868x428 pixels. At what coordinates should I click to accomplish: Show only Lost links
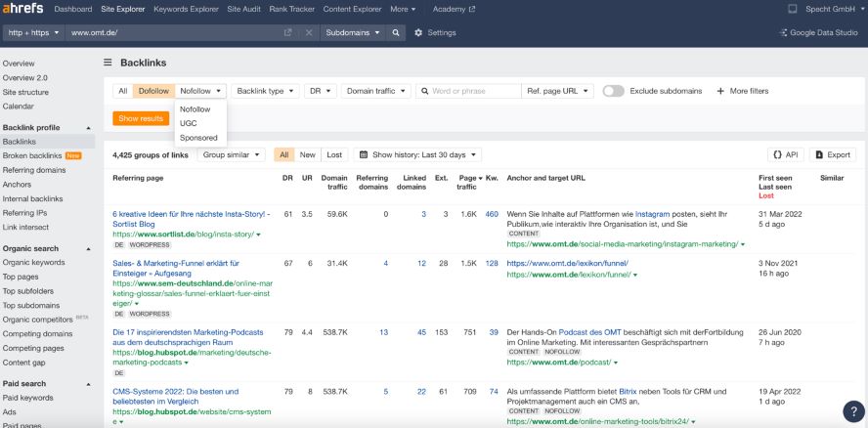pyautogui.click(x=334, y=155)
